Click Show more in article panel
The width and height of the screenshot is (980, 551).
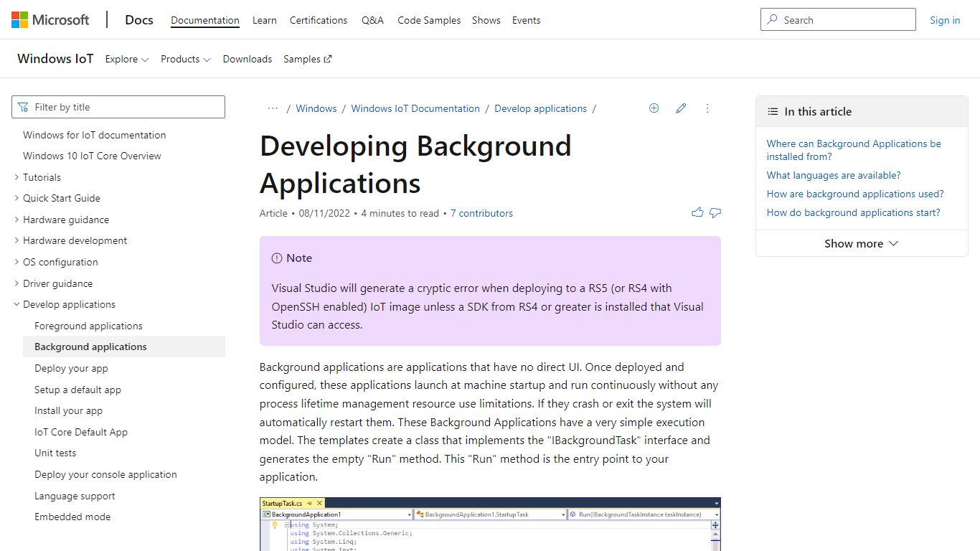pyautogui.click(x=862, y=243)
